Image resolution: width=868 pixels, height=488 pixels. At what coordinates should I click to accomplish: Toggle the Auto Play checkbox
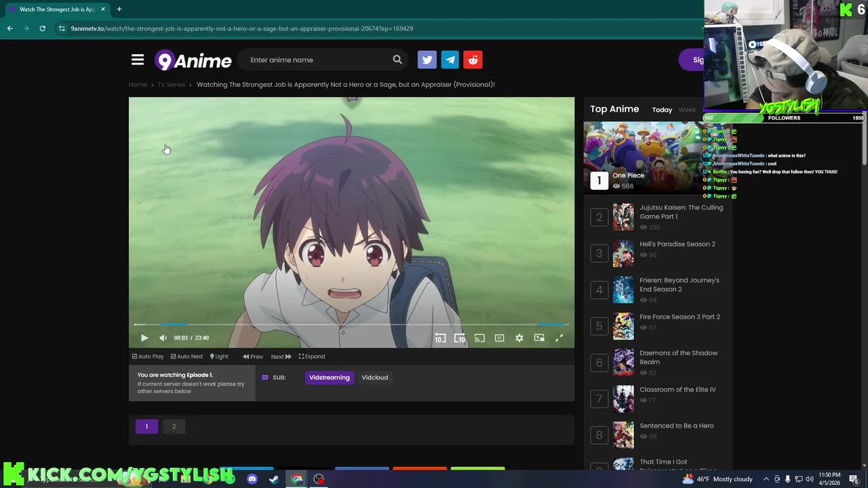pyautogui.click(x=148, y=357)
